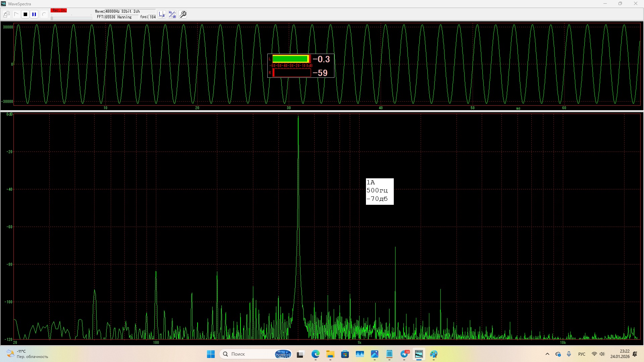Image resolution: width=644 pixels, height=362 pixels.
Task: Click the fps value box
Action: pos(152,17)
